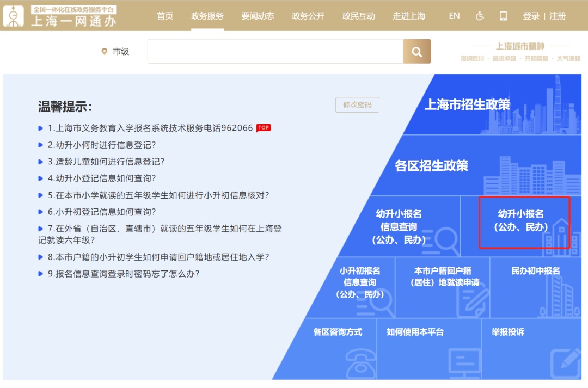Open tip 6.小升初登记信息如何查询

[102, 212]
